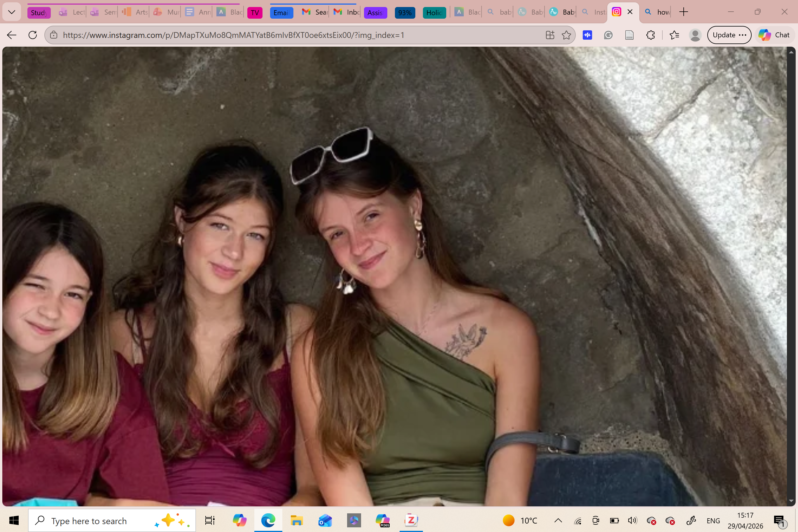Image resolution: width=798 pixels, height=532 pixels.
Task: Open the pink TV tab group
Action: 255,13
